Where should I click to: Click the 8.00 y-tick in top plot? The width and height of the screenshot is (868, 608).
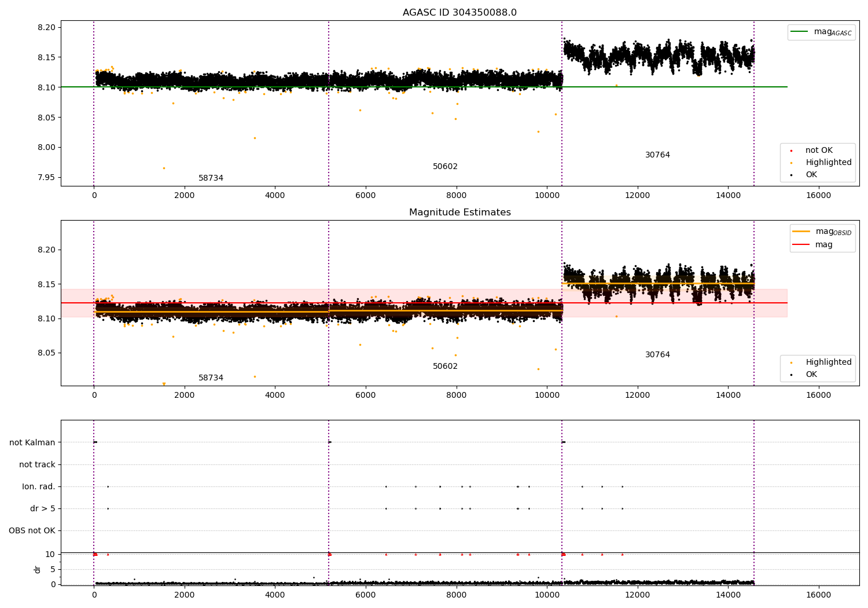point(46,147)
